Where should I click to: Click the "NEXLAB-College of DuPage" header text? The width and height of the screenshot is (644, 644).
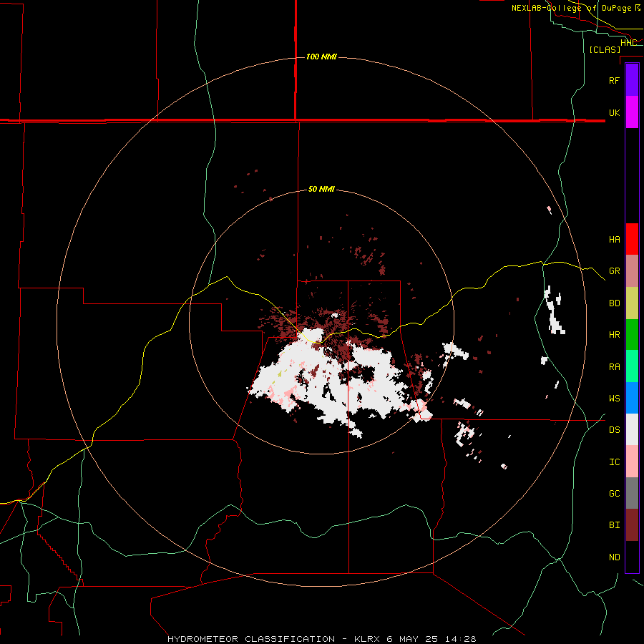(x=572, y=8)
